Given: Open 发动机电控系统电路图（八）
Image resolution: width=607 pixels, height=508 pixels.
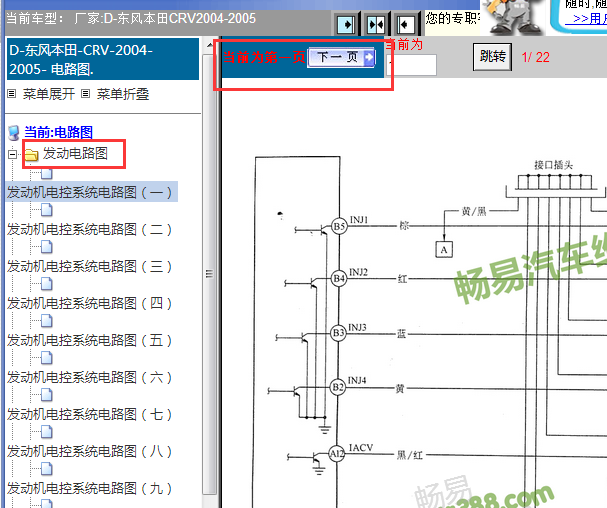Looking at the screenshot, I should [x=89, y=451].
